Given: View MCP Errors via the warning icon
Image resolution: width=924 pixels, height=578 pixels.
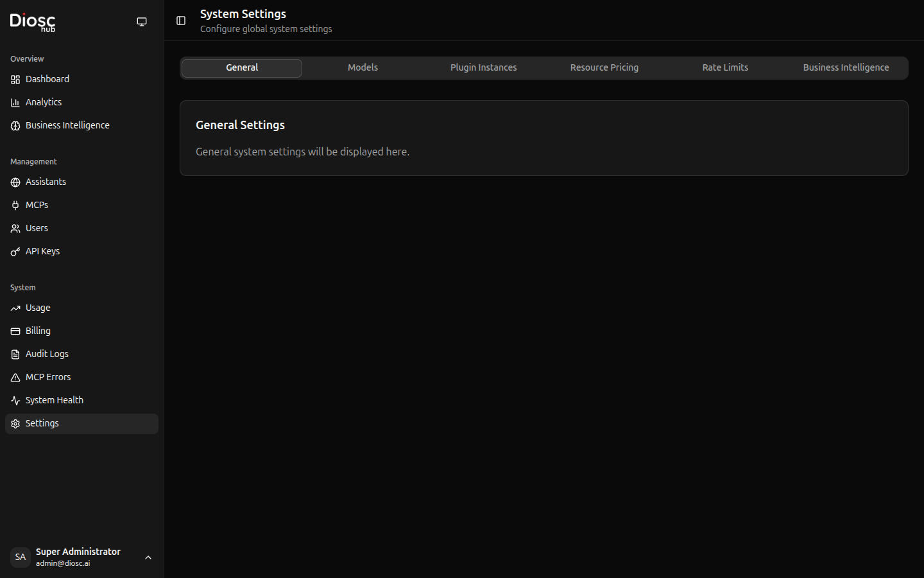Looking at the screenshot, I should 15,376.
